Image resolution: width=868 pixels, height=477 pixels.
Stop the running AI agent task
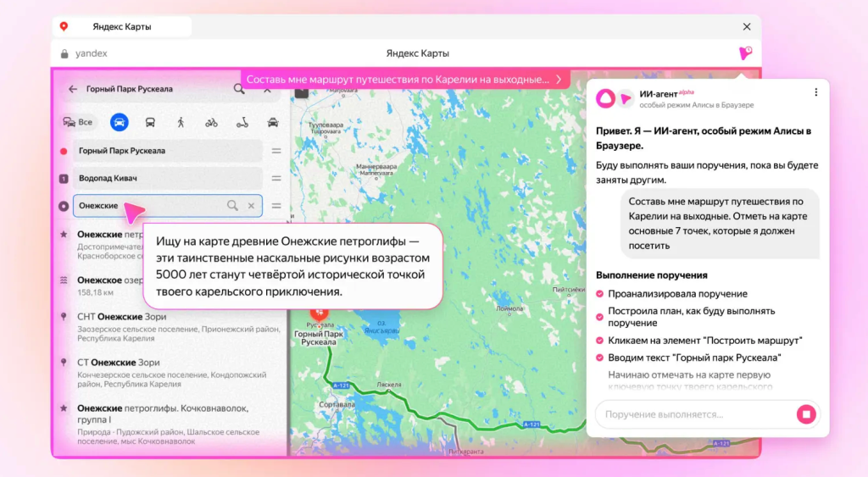(x=805, y=414)
